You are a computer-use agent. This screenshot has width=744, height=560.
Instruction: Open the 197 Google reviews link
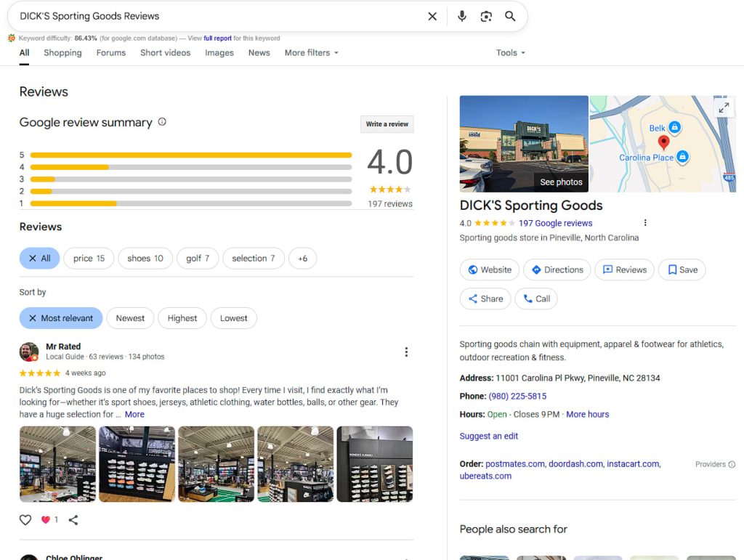point(555,223)
